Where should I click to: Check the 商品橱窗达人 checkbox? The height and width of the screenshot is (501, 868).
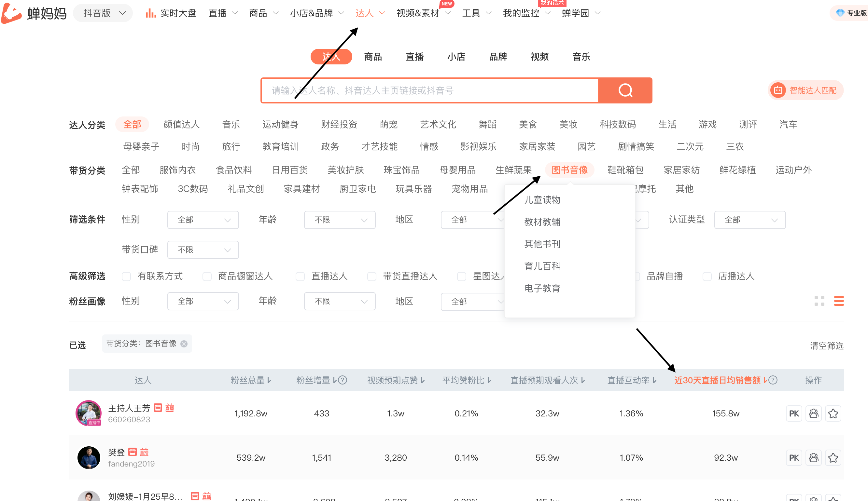pos(207,277)
